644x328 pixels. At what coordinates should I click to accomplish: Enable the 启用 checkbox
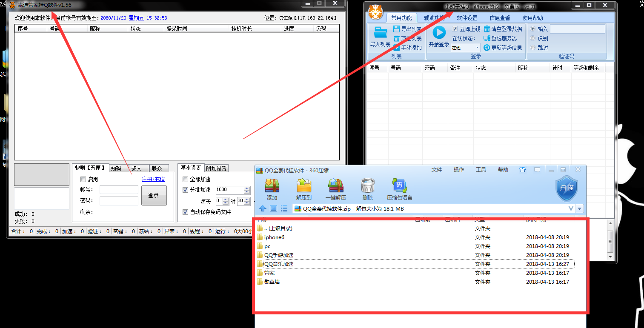(83, 180)
